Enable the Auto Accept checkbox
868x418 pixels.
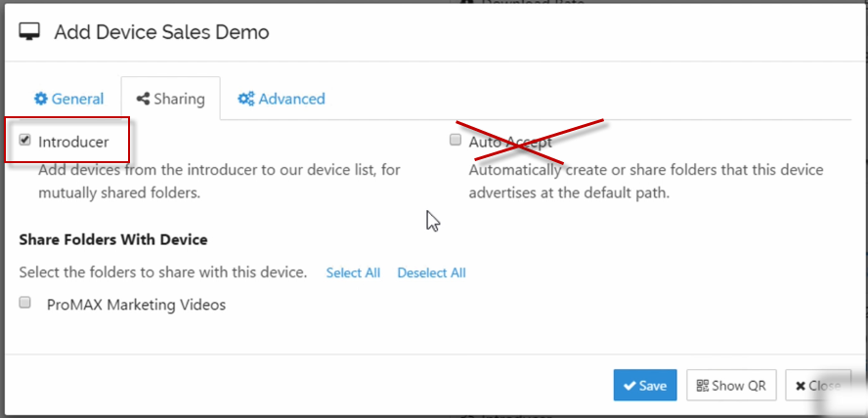coord(456,140)
